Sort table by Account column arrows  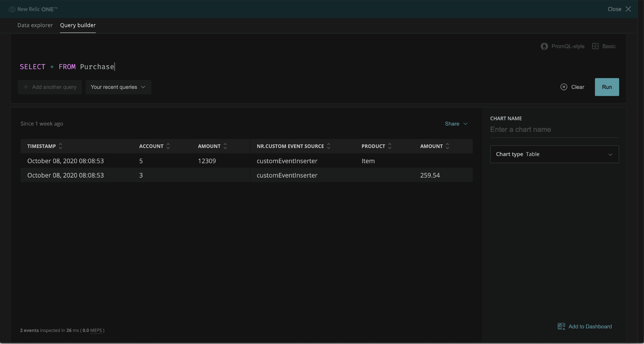point(168,146)
